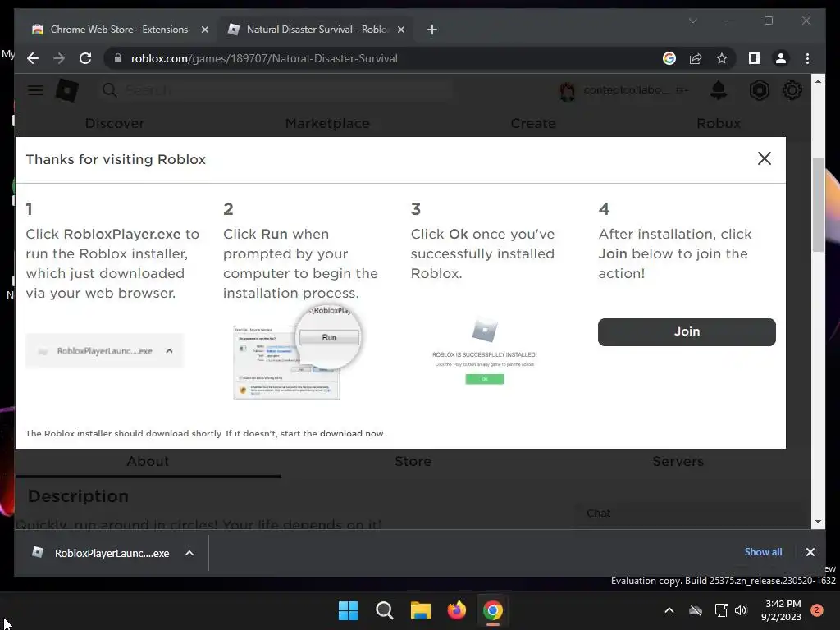
Task: Open a new Chrome tab
Action: coord(431,30)
